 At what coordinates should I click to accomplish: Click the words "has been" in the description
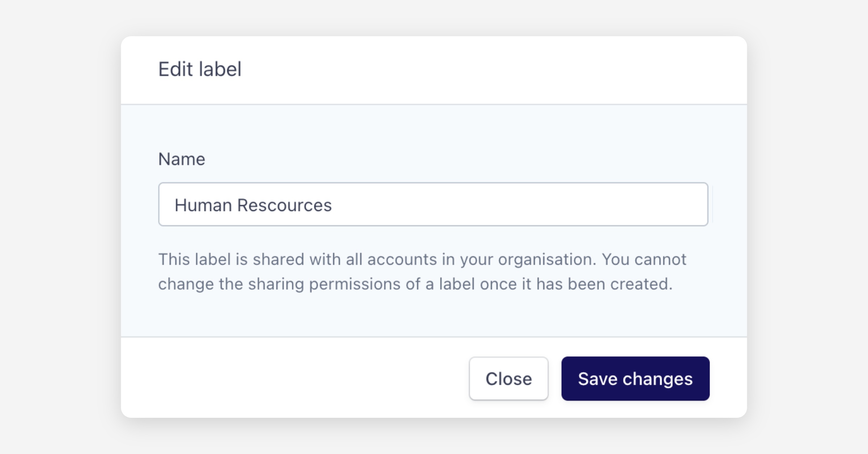(571, 284)
